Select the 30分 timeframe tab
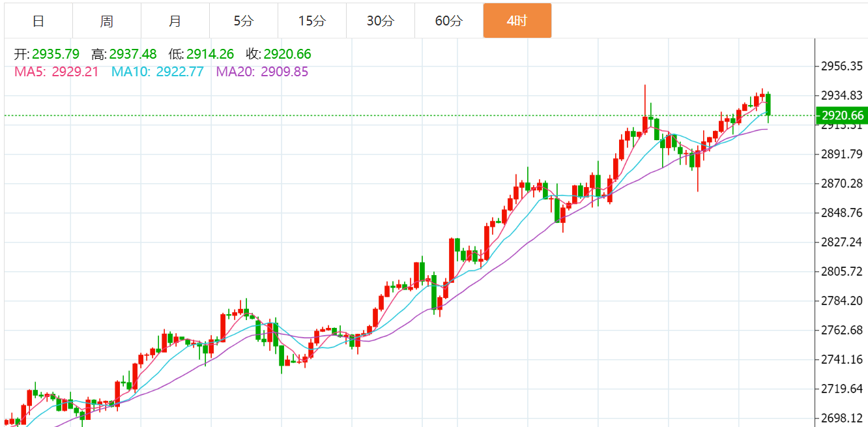The image size is (868, 427). tap(381, 21)
